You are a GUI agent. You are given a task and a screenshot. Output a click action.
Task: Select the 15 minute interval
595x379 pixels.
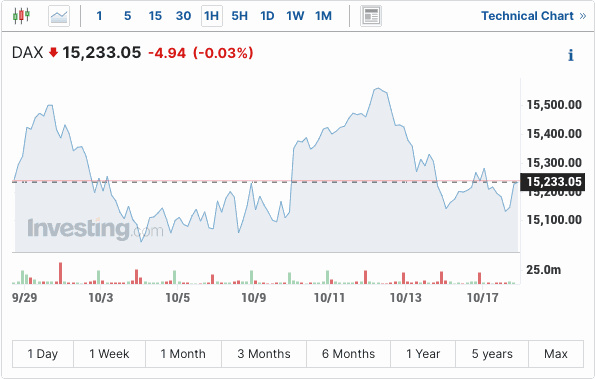155,16
